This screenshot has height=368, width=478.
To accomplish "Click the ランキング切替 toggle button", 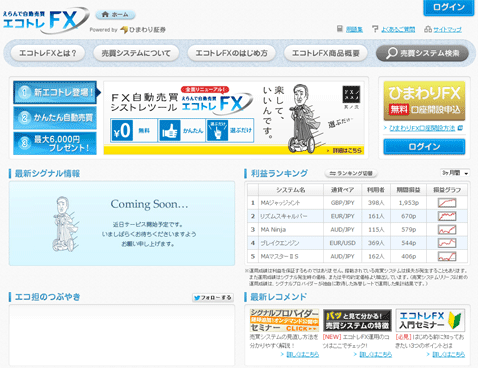I will [x=351, y=173].
